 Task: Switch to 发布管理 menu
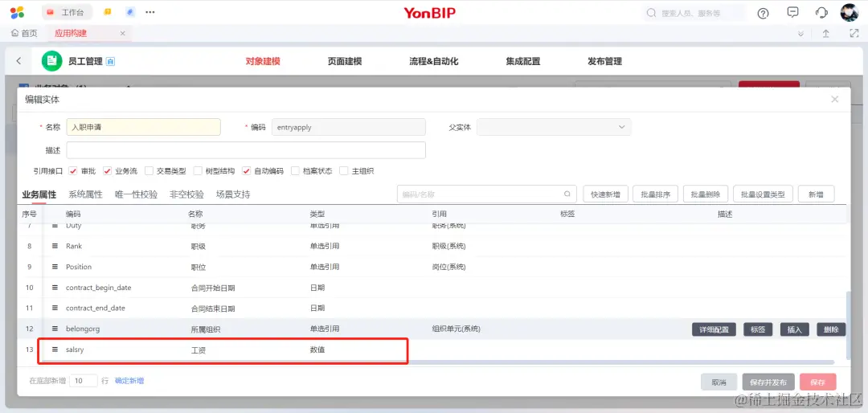[605, 61]
